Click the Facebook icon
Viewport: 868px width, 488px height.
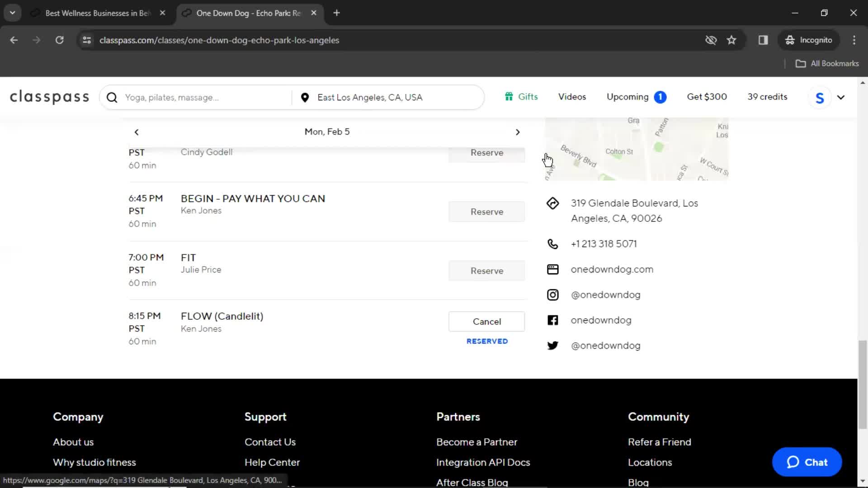552,320
